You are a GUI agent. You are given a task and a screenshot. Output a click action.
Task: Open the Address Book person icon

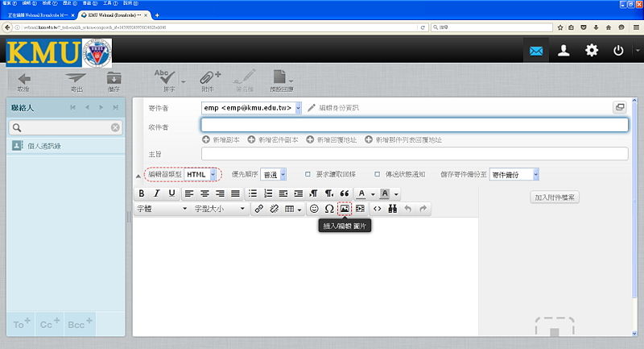(x=563, y=51)
